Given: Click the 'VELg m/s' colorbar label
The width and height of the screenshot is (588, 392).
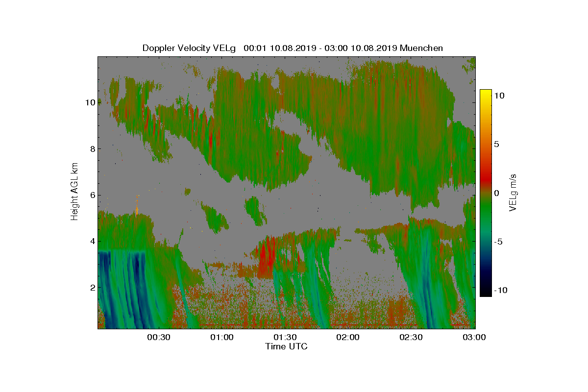Looking at the screenshot, I should [x=514, y=192].
